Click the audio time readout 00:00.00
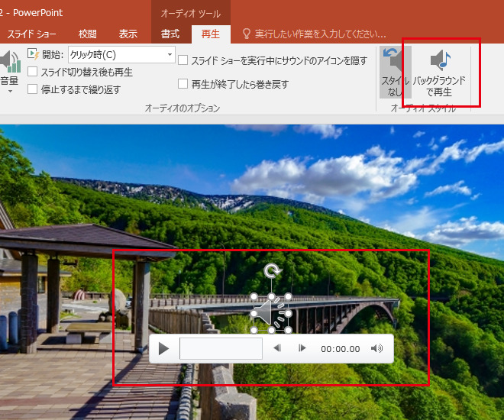The height and width of the screenshot is (420, 504). (341, 349)
